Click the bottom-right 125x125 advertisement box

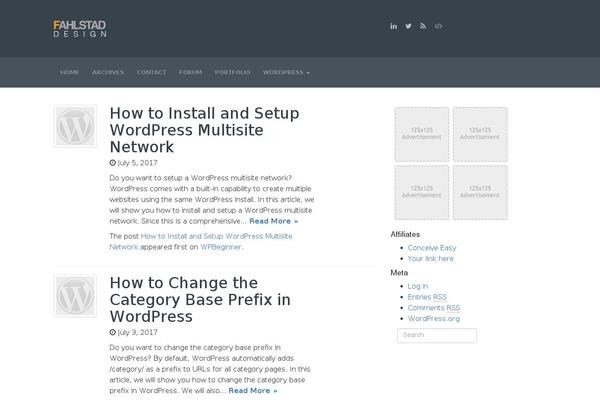[480, 193]
